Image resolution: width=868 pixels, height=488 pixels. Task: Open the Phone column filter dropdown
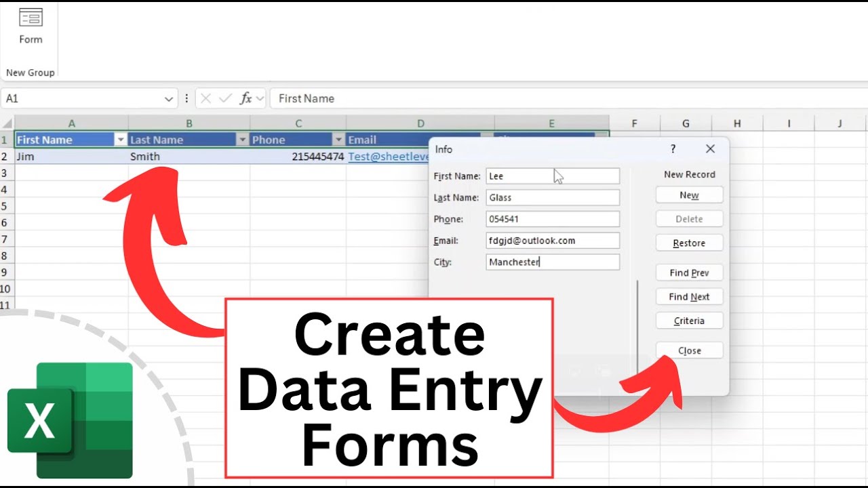point(338,140)
